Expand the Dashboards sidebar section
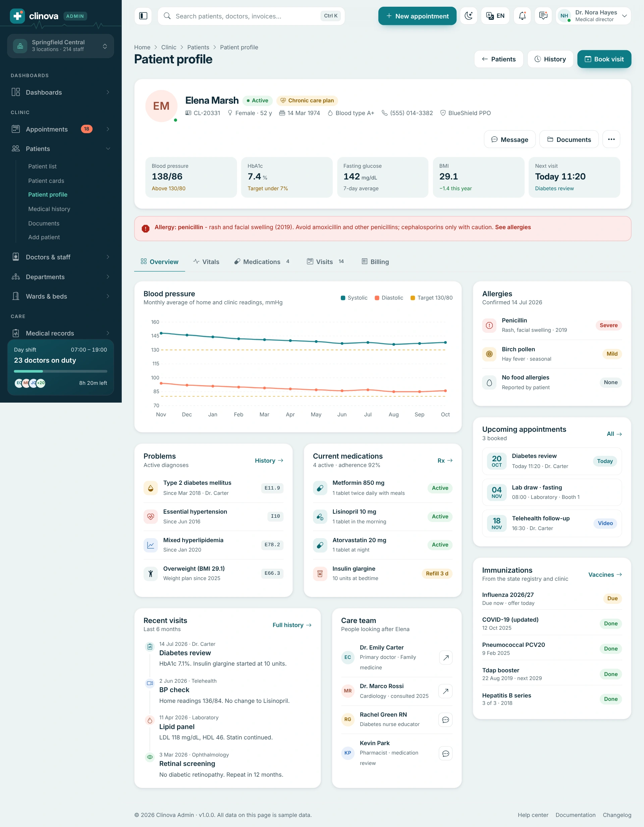 coord(61,92)
